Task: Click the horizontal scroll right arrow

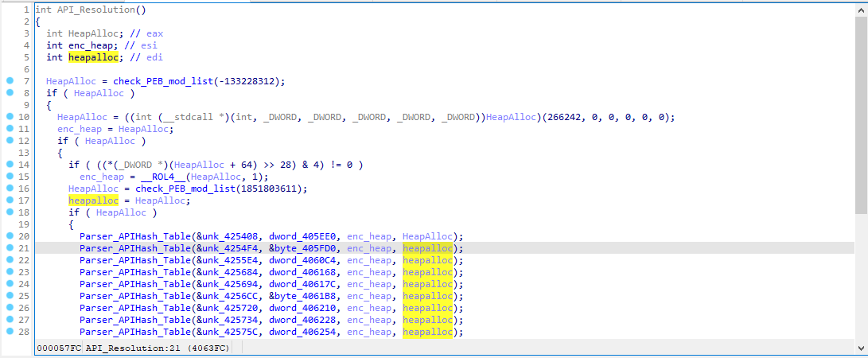Action: pyautogui.click(x=849, y=348)
